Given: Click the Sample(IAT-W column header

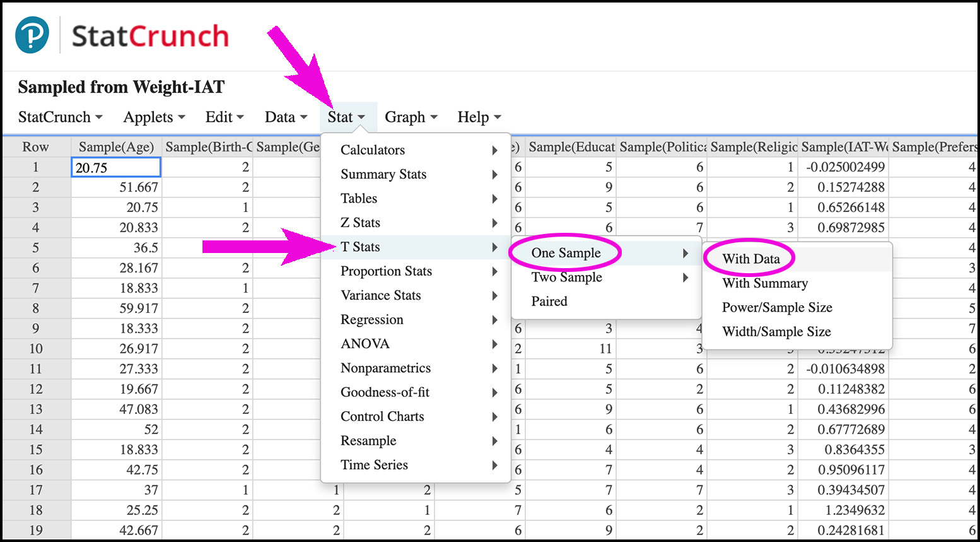Looking at the screenshot, I should [x=843, y=147].
